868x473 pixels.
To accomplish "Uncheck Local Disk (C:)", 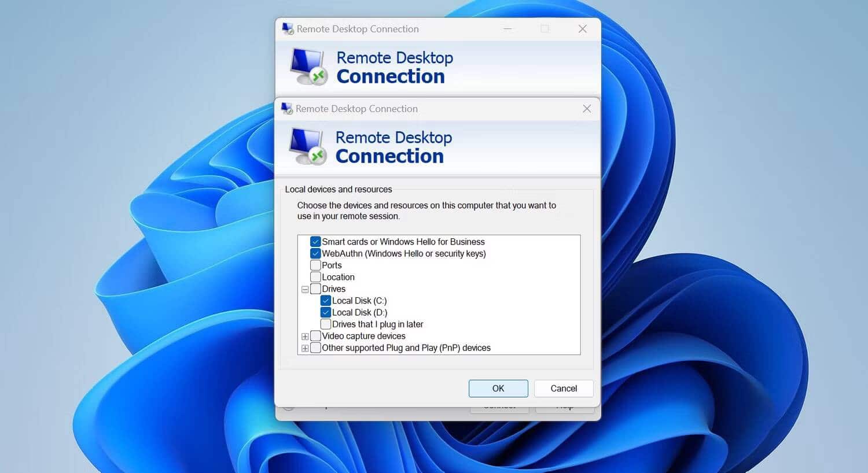I will point(325,301).
